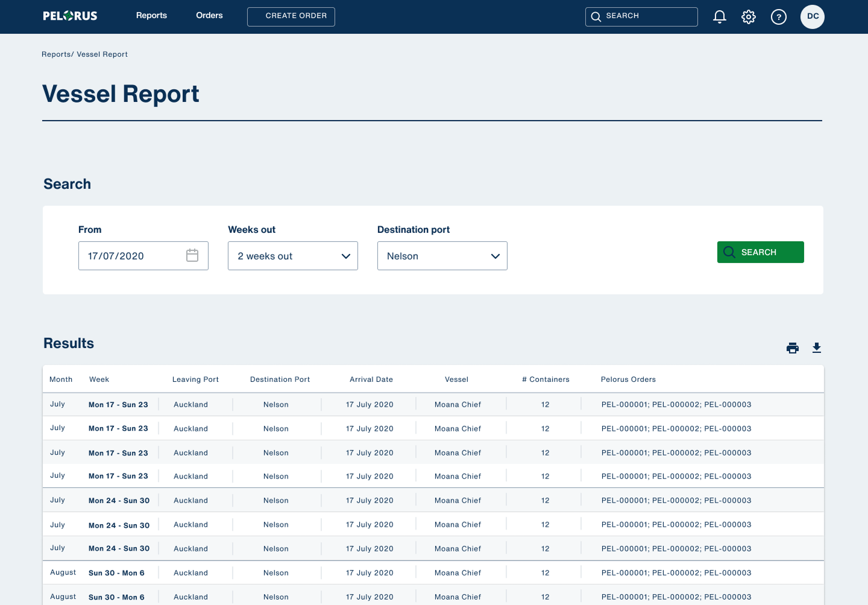Download the results table
The image size is (868, 605).
pyautogui.click(x=817, y=348)
